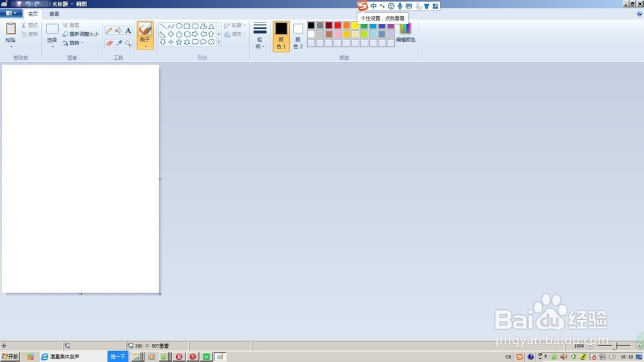Expand the shapes gallery more arrow
This screenshot has width=644, height=362.
(x=218, y=42)
